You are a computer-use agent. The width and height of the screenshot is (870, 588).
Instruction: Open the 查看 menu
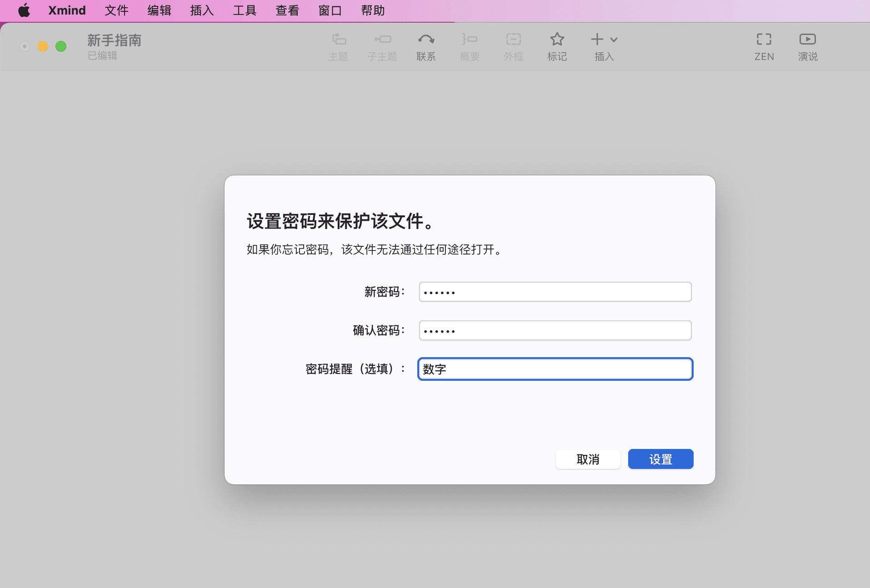pyautogui.click(x=286, y=10)
